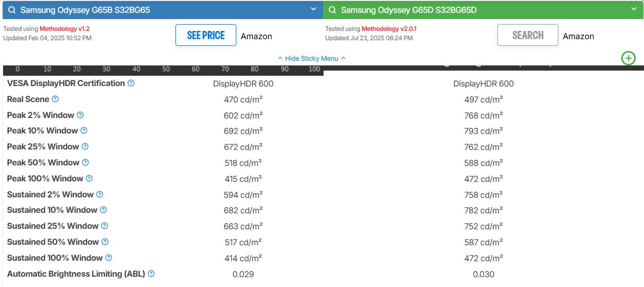Open help icon for Peak 25% Window
Viewport: 644px width, 287px height.
[85, 146]
